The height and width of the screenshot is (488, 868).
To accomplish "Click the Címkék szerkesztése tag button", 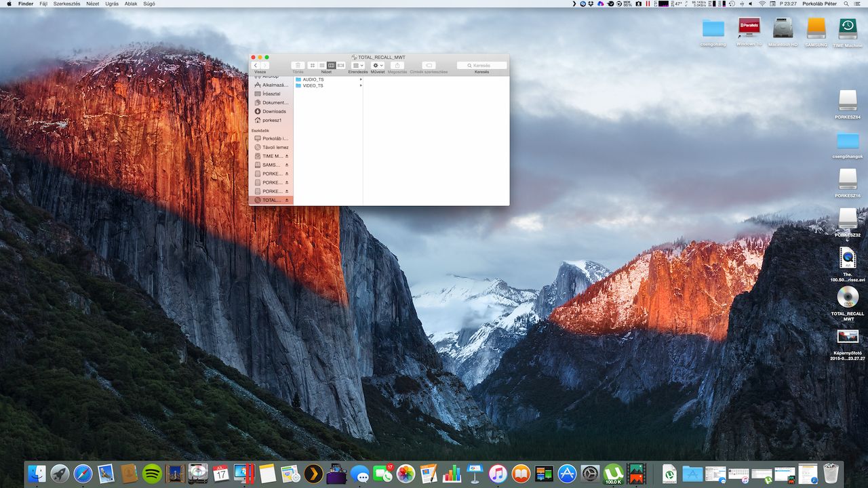I will 429,65.
